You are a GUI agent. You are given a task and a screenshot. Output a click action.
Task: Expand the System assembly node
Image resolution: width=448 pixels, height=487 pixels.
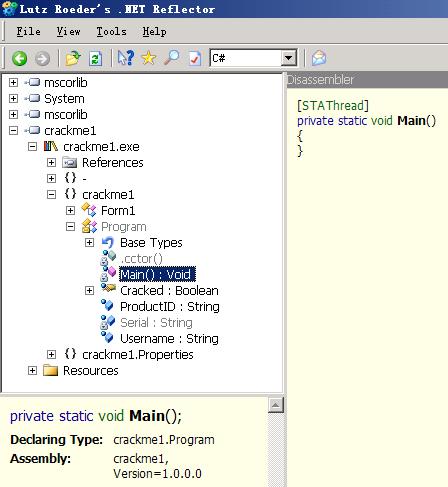(x=13, y=98)
